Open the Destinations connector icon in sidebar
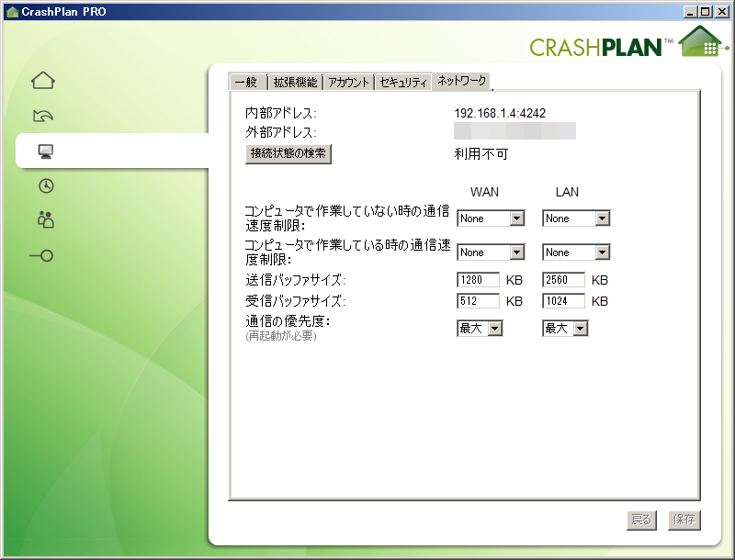This screenshot has width=735, height=560. (41, 255)
